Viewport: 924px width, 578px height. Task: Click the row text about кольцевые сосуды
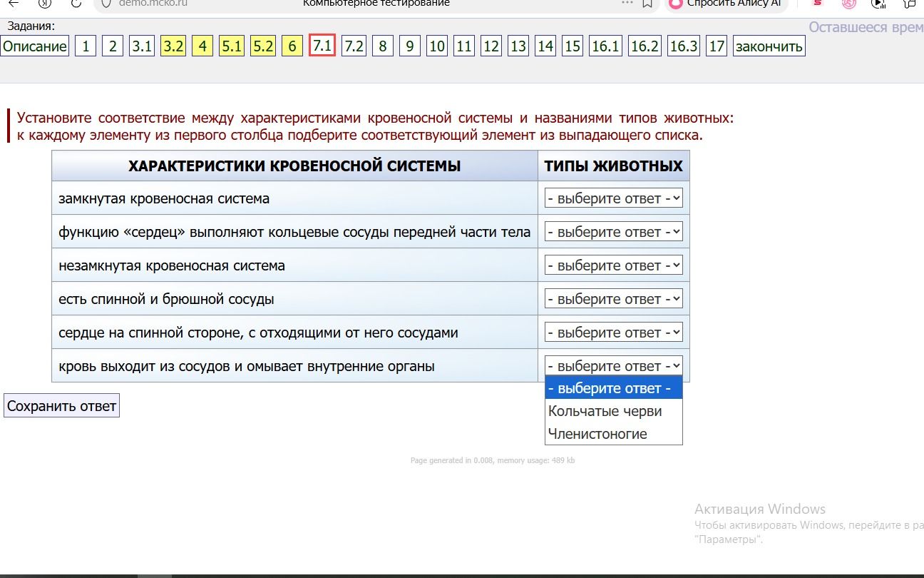[294, 232]
